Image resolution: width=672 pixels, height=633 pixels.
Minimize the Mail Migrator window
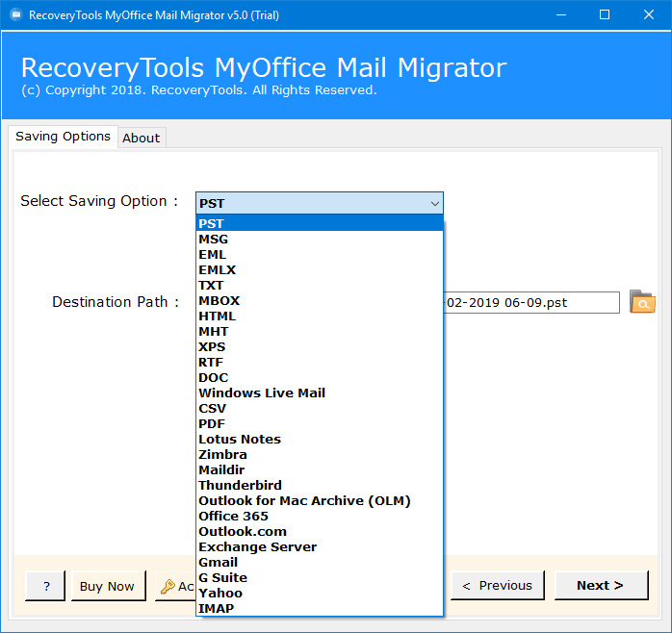(x=561, y=15)
